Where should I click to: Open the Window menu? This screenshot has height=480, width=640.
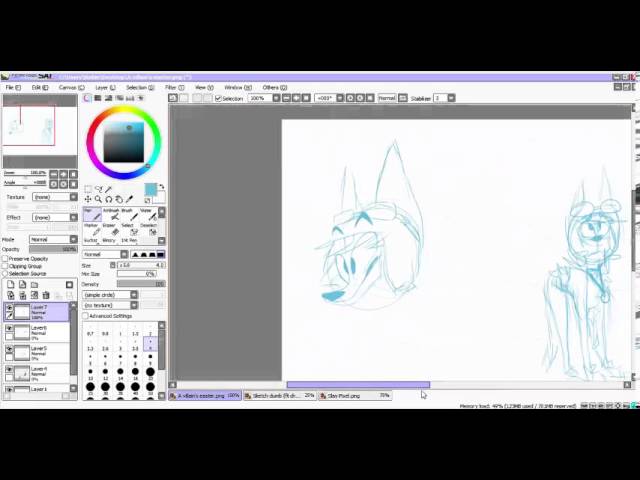point(238,88)
